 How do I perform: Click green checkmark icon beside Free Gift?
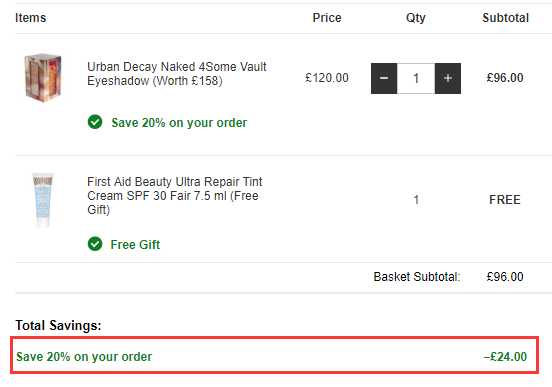[95, 244]
